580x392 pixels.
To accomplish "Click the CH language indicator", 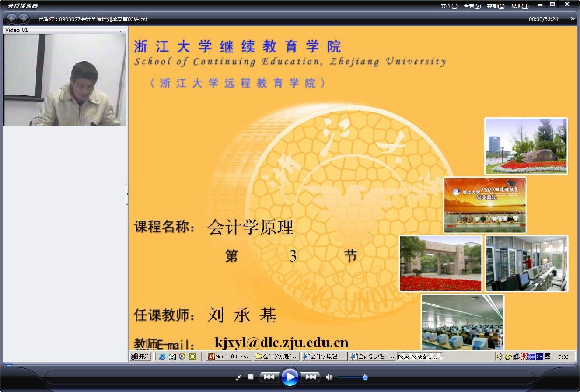I will pyautogui.click(x=539, y=357).
